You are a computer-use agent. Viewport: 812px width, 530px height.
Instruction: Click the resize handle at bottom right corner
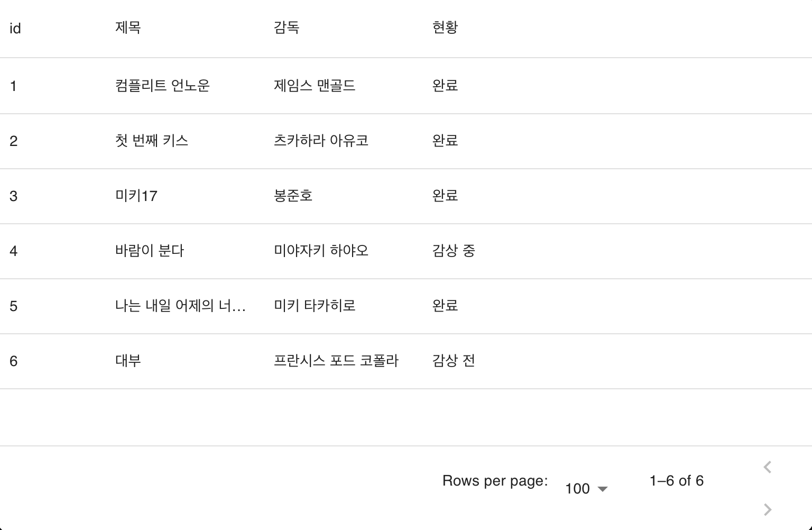click(x=808, y=527)
